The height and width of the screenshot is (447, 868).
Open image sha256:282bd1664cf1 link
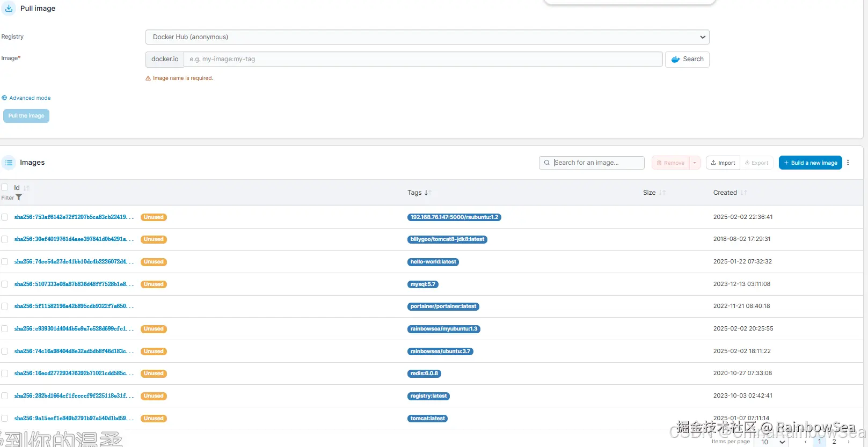click(x=74, y=396)
